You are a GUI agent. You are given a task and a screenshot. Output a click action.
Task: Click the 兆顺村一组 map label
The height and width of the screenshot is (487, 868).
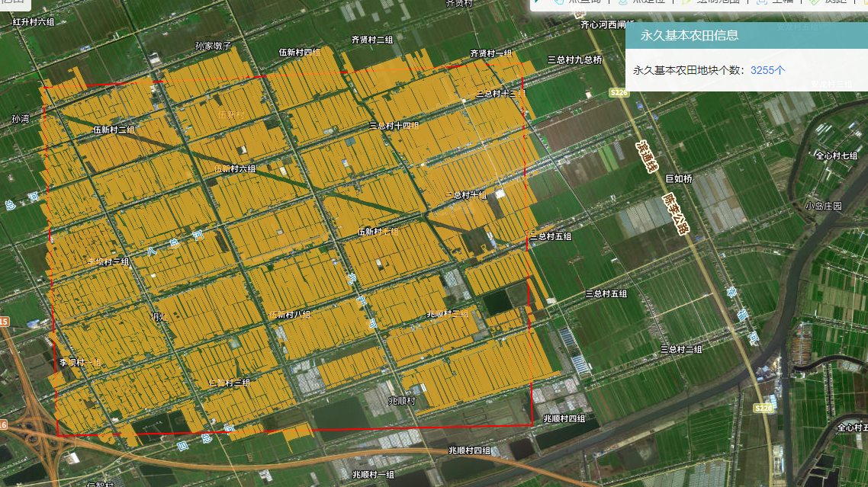coord(374,474)
